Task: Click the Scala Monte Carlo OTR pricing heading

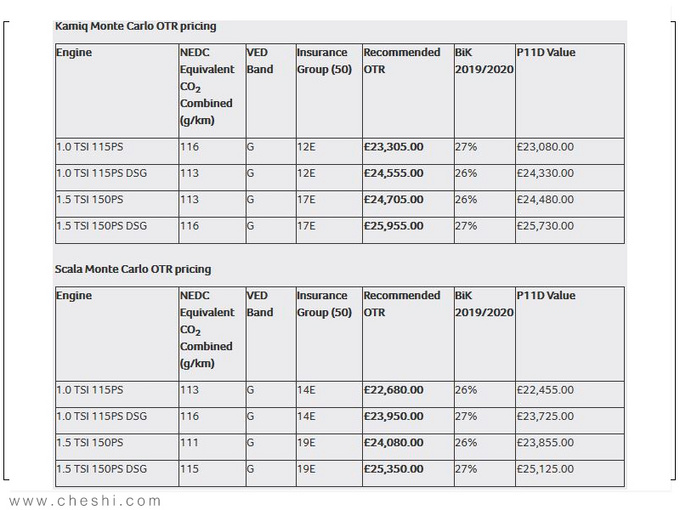Action: [x=133, y=269]
